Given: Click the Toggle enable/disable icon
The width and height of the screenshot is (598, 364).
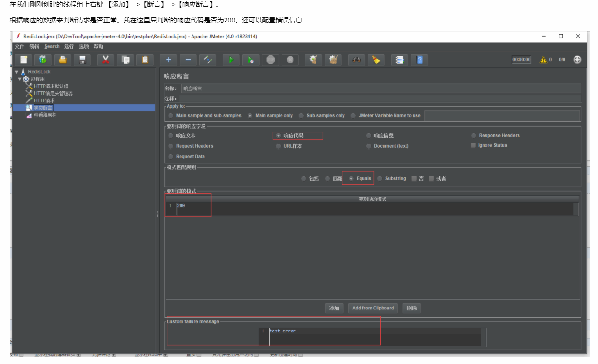Looking at the screenshot, I should [208, 60].
